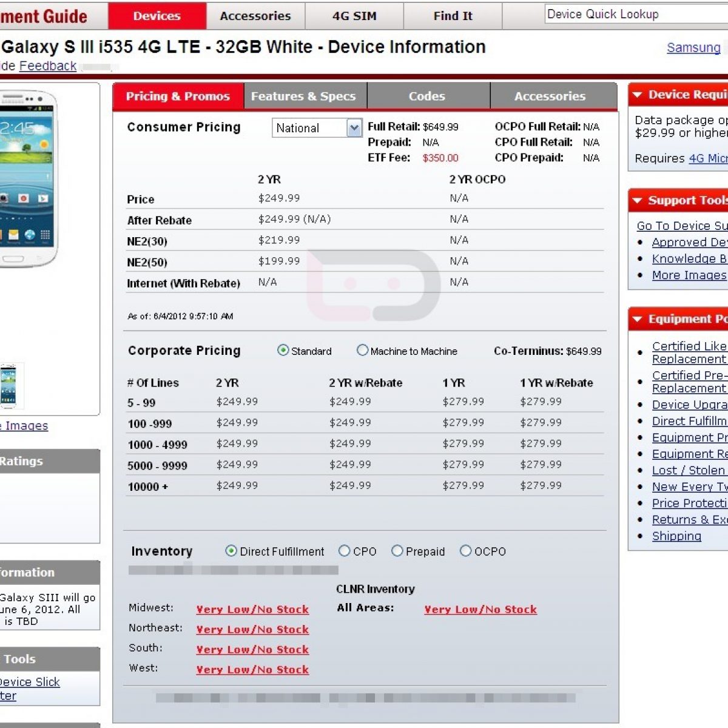The image size is (728, 728).
Task: Collapse the Device Requirements panel arrow
Action: coord(637,95)
